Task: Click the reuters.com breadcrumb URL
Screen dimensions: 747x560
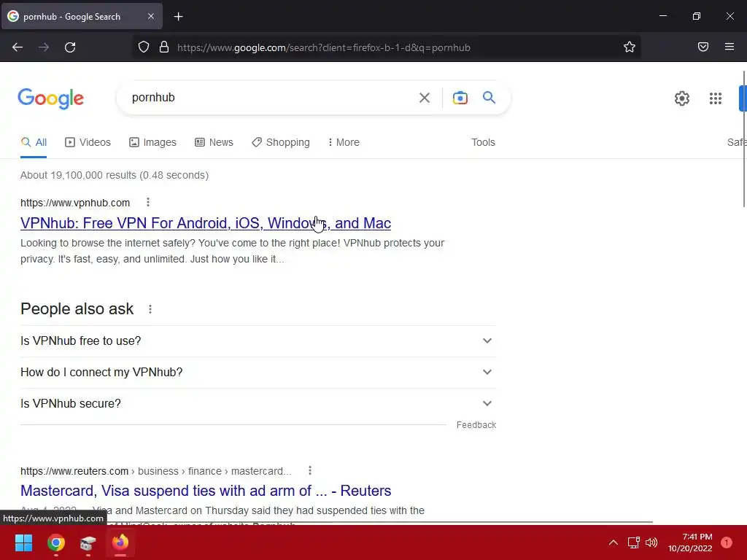Action: click(156, 471)
